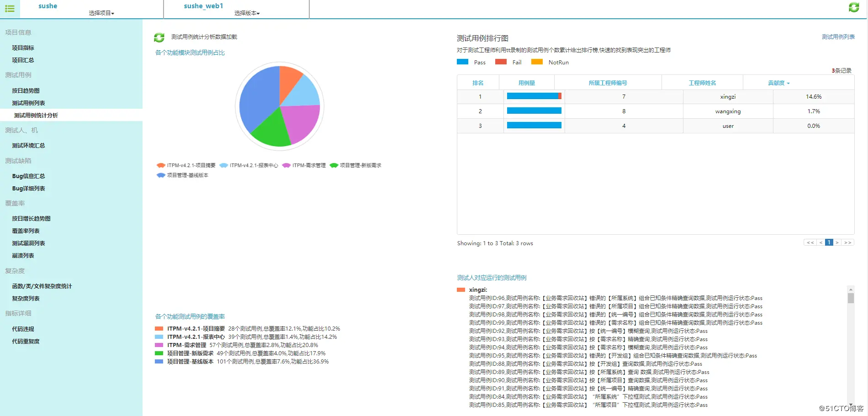Select 测试用例统计分析 in the sidebar

point(36,116)
